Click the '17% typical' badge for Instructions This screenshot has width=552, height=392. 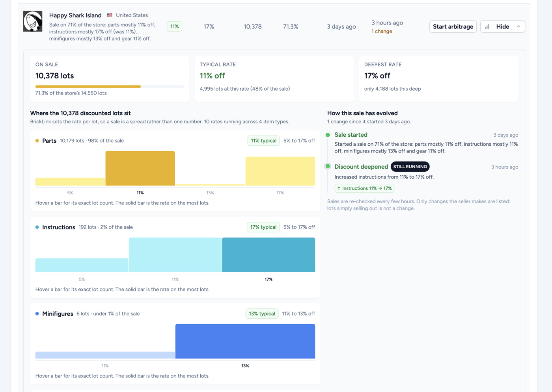(x=263, y=227)
